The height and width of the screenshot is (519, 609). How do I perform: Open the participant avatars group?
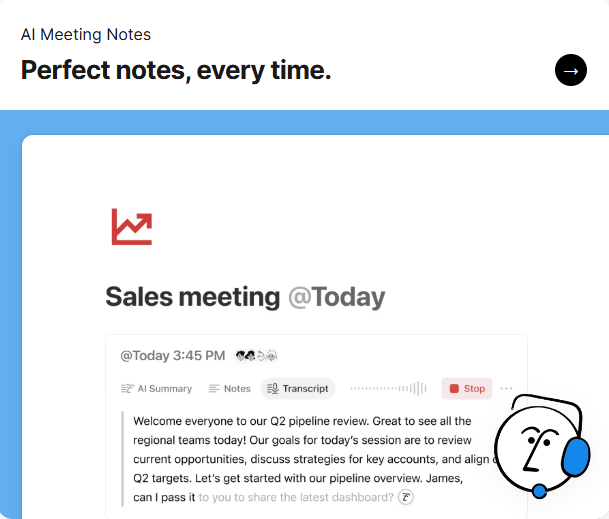[x=256, y=355]
